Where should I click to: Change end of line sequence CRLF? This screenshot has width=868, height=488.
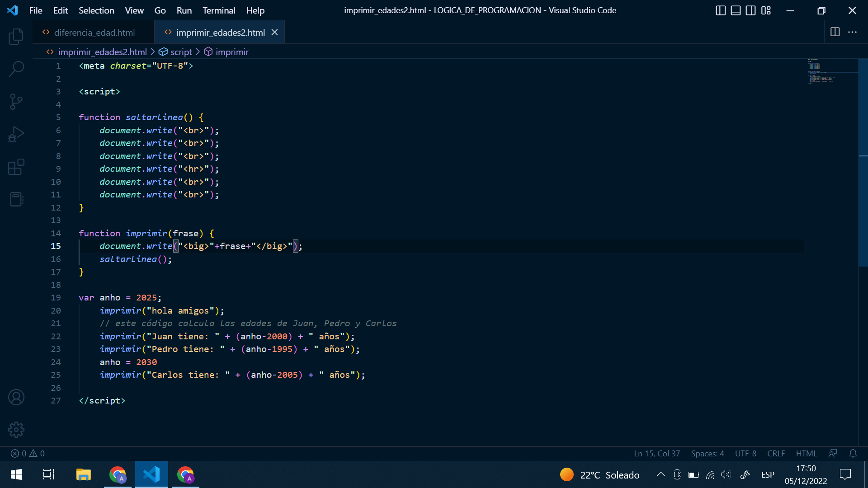tap(776, 453)
